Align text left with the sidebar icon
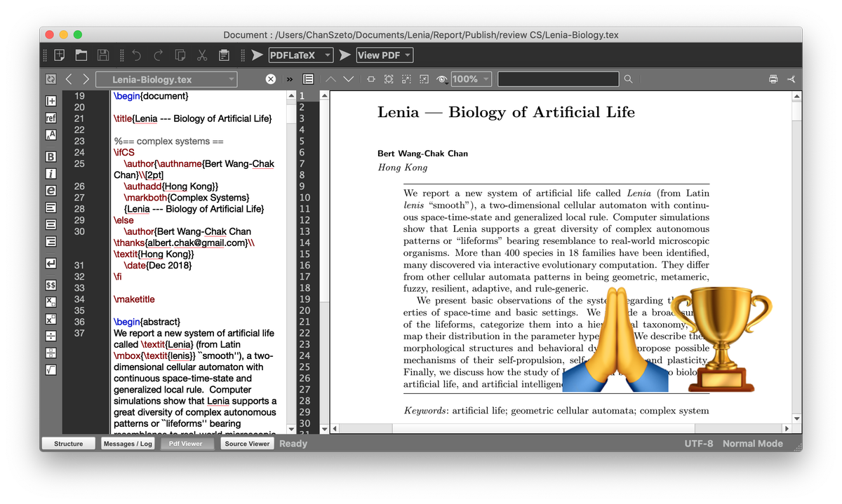 click(x=51, y=207)
